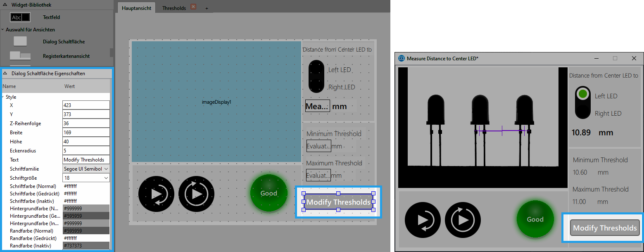The width and height of the screenshot is (644, 252).
Task: Click the run-once button in the preview window
Action: pyautogui.click(x=423, y=220)
